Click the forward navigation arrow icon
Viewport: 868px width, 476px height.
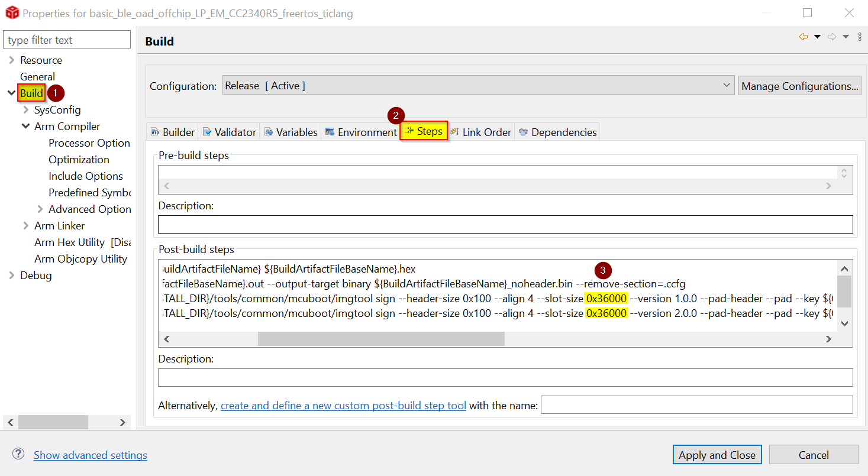[831, 37]
